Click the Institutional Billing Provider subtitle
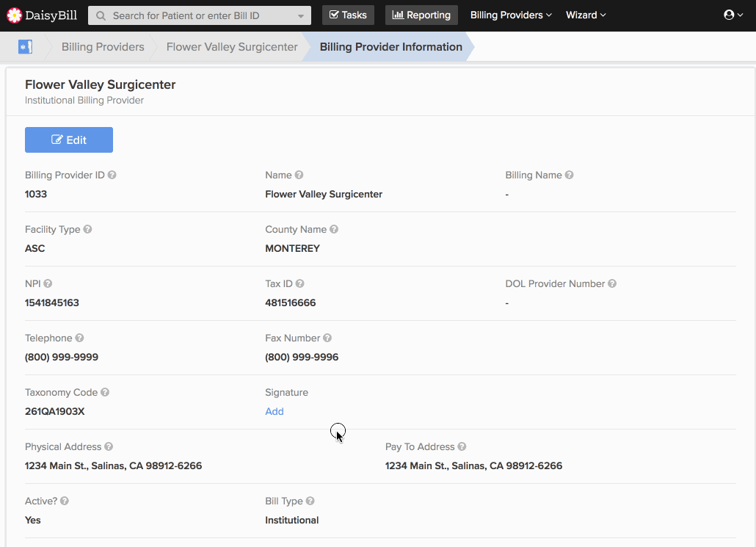 [x=84, y=101]
